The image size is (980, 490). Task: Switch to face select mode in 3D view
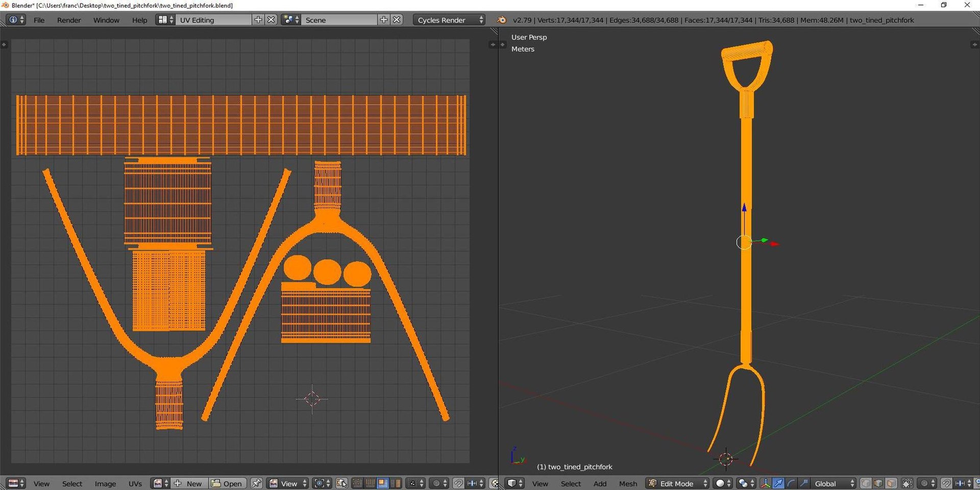[891, 483]
